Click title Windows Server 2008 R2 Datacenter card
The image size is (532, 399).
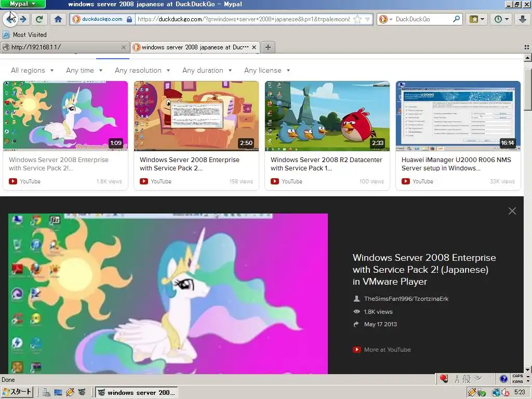326,164
